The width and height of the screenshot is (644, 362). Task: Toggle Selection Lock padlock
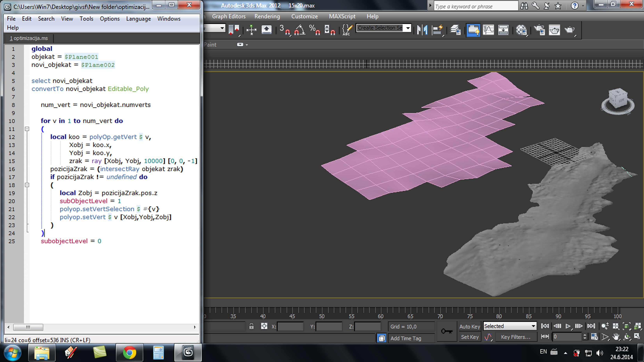[x=251, y=326]
